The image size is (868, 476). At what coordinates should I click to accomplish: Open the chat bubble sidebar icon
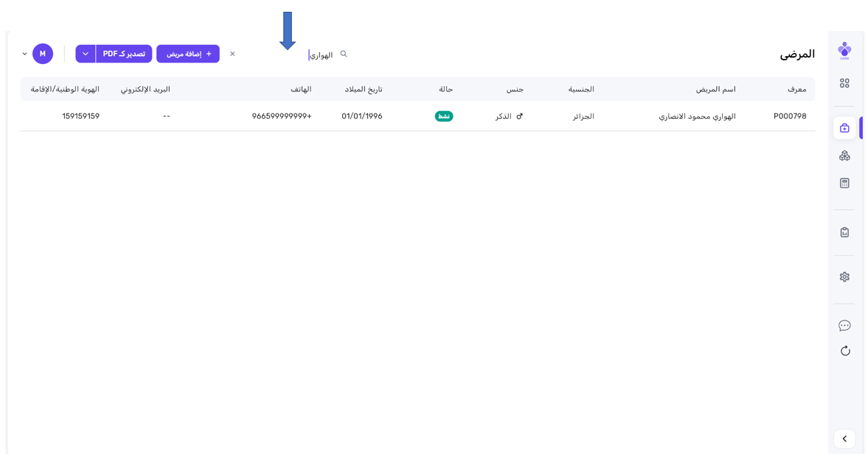tap(844, 326)
